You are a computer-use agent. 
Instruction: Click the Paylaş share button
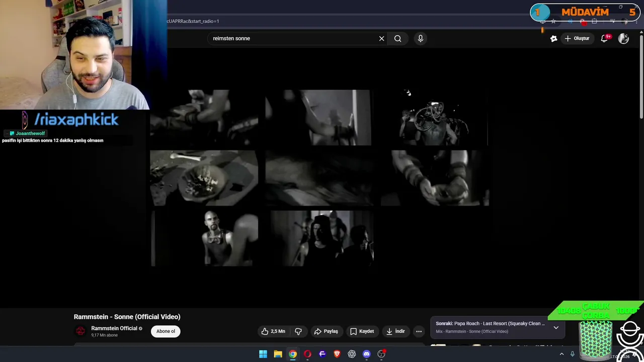coord(326,331)
